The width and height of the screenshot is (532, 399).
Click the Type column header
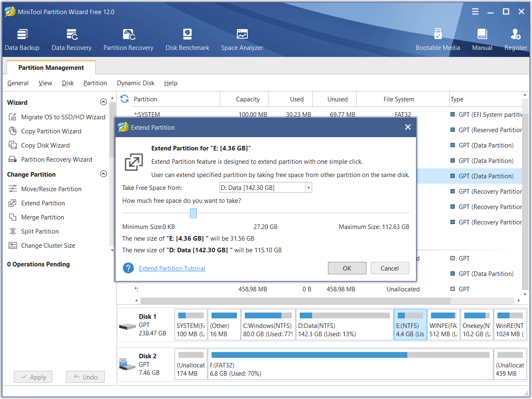485,99
